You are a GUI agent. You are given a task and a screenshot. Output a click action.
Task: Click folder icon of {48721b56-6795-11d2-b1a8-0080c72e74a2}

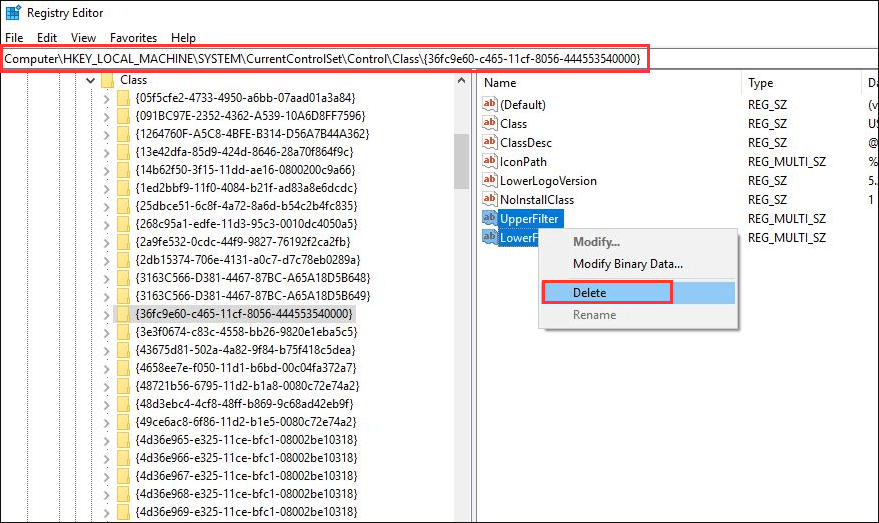124,386
